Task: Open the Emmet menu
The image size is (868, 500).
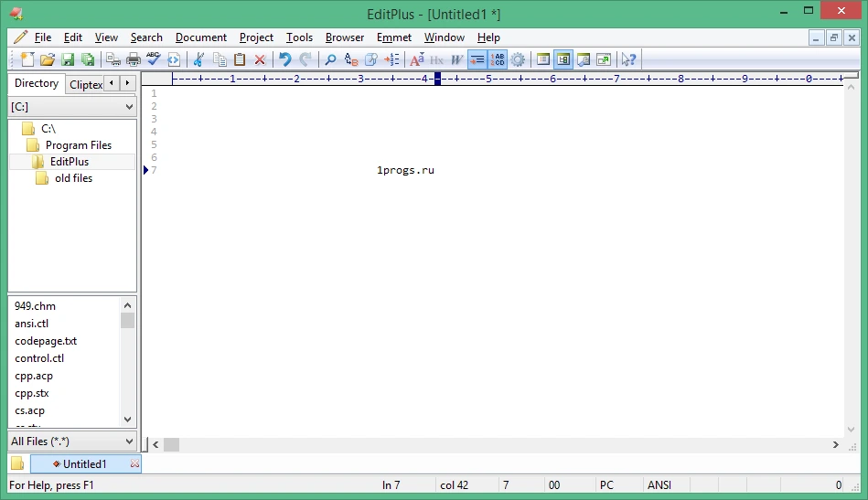Action: coord(394,37)
